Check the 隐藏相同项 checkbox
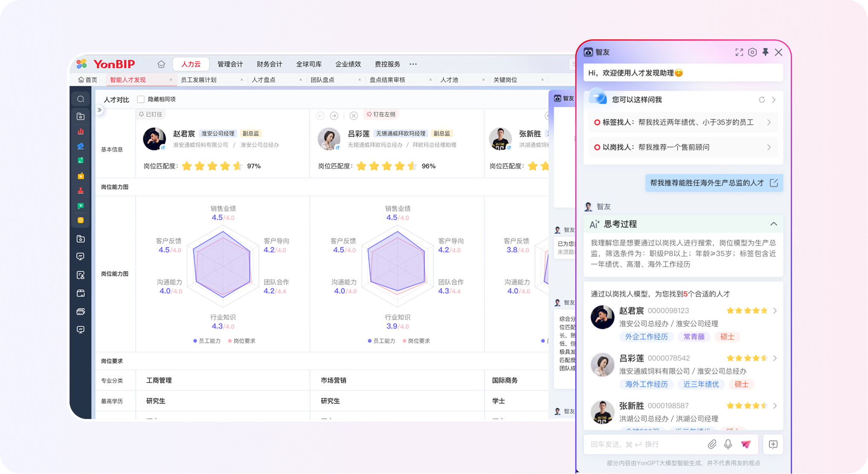The image size is (868, 474). click(x=141, y=99)
